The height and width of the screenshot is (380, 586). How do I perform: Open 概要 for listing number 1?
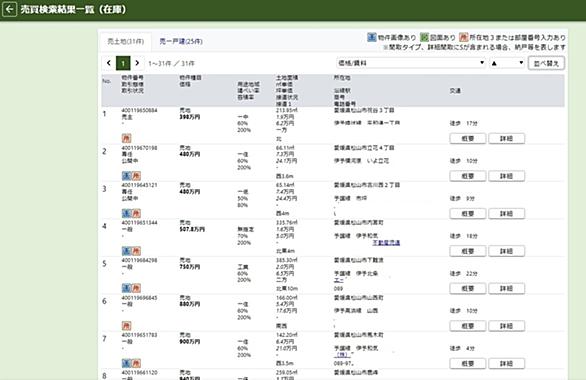[x=468, y=138]
